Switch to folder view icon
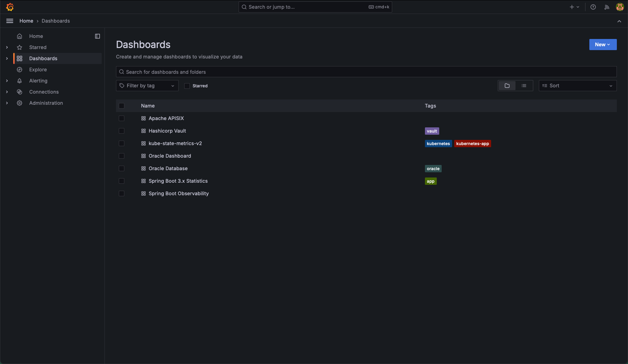 (x=507, y=86)
